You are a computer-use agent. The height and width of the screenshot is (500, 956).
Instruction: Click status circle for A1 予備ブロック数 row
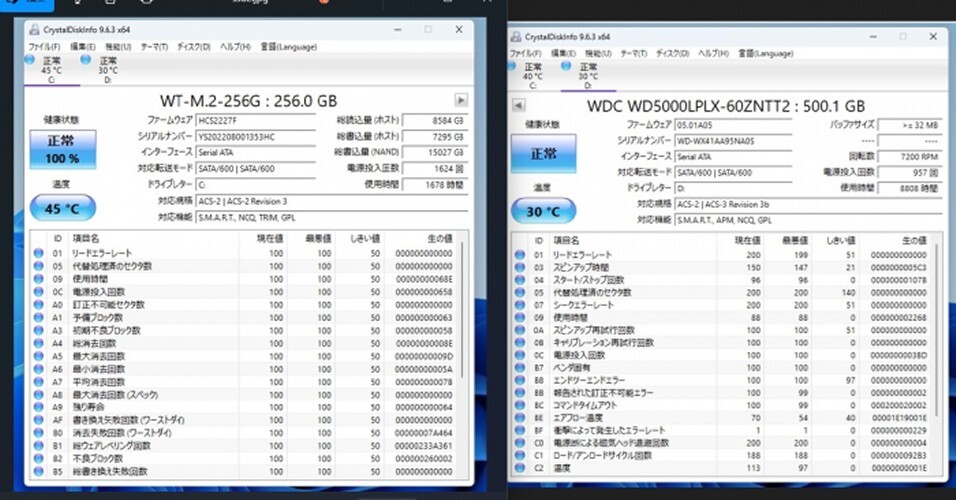click(x=38, y=317)
